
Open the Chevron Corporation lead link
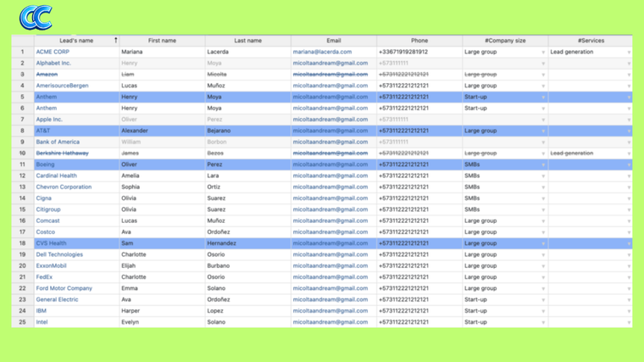pos(64,187)
